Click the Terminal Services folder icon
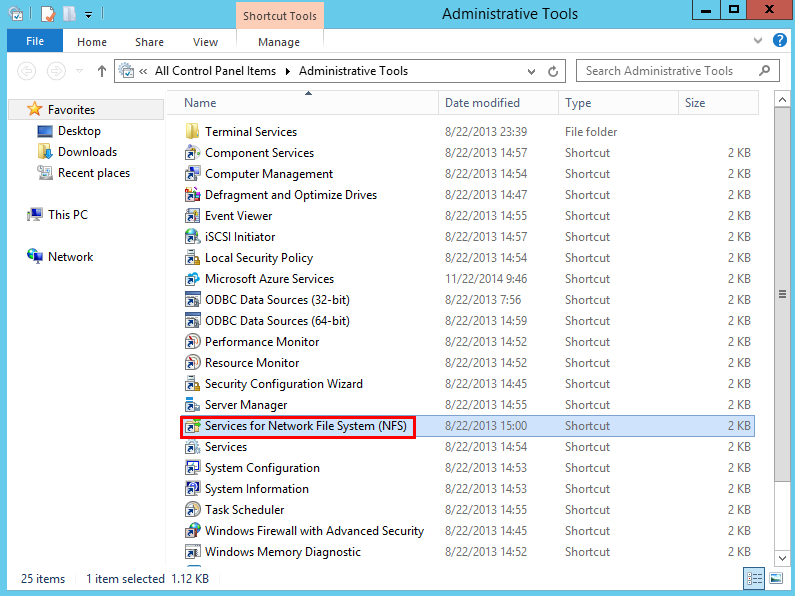This screenshot has height=596, width=795. tap(192, 132)
